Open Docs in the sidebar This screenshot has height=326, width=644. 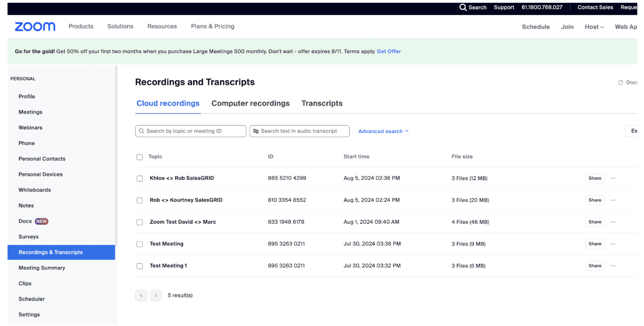tap(25, 222)
